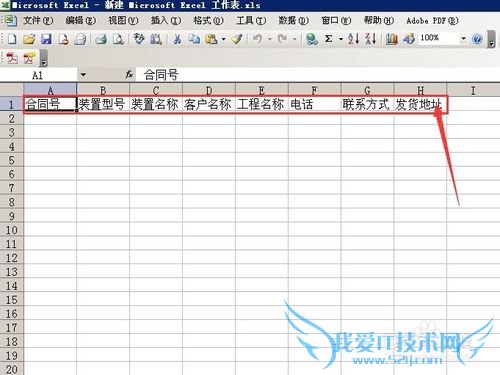The image size is (500, 375).
Task: Select the Format Painter brush icon
Action: 237,39
